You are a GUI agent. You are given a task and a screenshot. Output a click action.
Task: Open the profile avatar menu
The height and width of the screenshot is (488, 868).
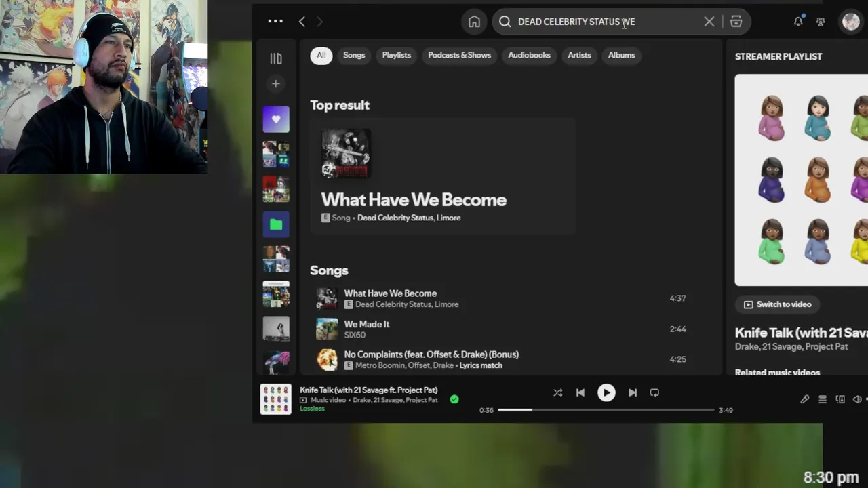point(850,22)
